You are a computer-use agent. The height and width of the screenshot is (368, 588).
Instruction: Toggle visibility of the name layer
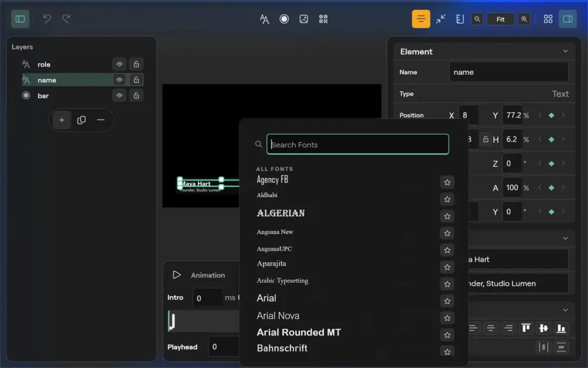click(119, 80)
